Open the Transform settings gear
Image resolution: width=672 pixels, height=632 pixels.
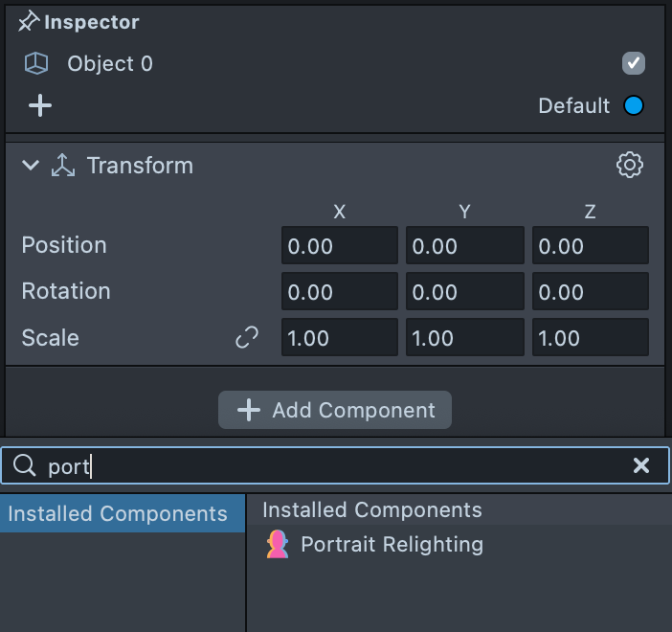click(x=629, y=165)
